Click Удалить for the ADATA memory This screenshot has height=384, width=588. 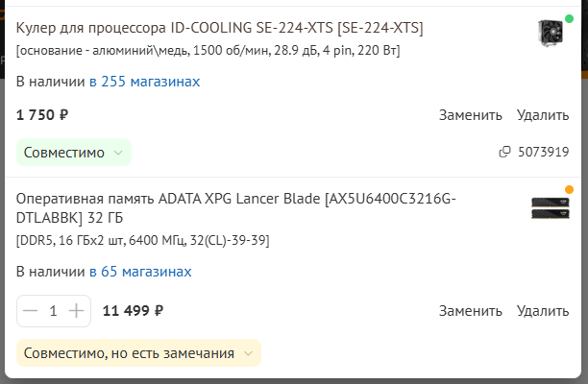point(543,311)
